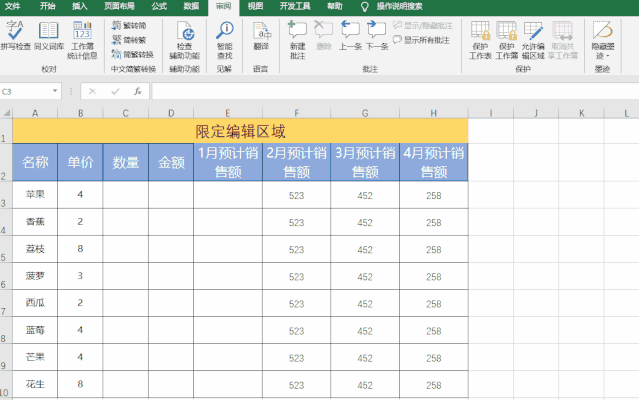Open 允许编辑区域 allow edit ranges

point(533,40)
